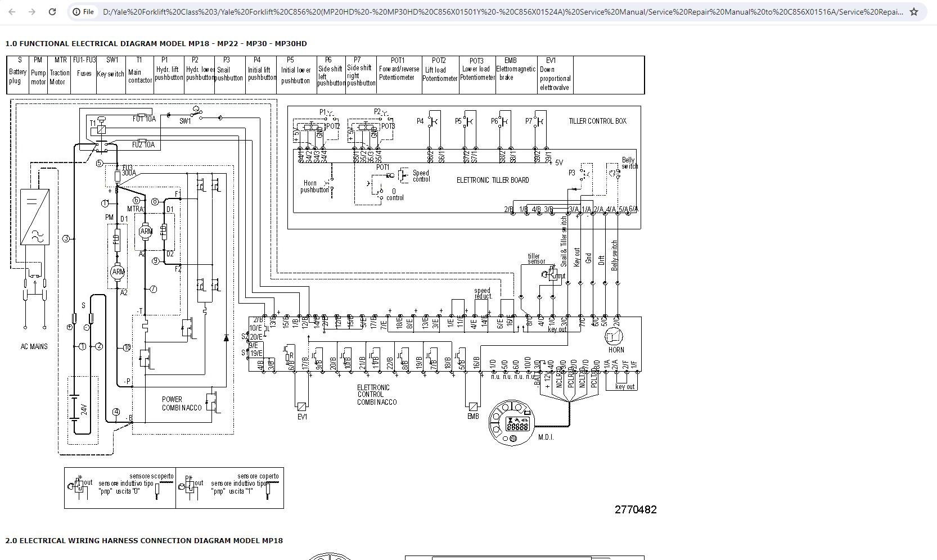Click heading 1.0 Functional Electrical Diagram
937x560 pixels.
(x=156, y=43)
